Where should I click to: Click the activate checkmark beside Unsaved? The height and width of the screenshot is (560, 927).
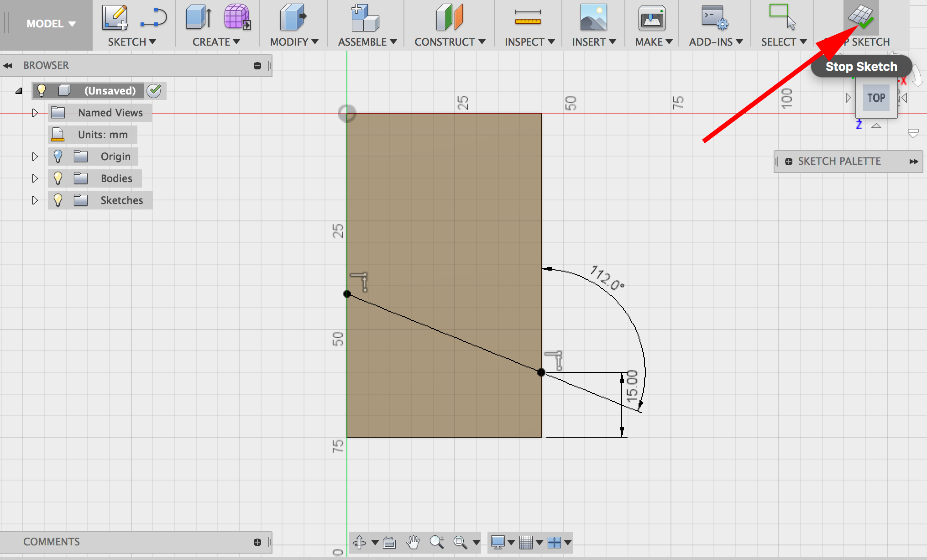pyautogui.click(x=154, y=91)
